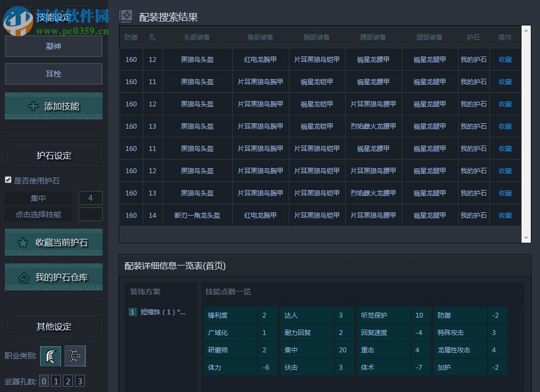Click the 耳栓 skill button

tap(53, 74)
